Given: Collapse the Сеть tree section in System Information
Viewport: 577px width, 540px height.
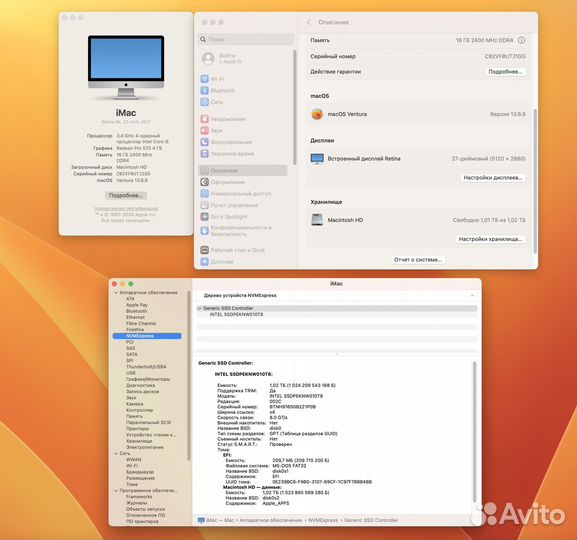Looking at the screenshot, I should click(x=116, y=453).
